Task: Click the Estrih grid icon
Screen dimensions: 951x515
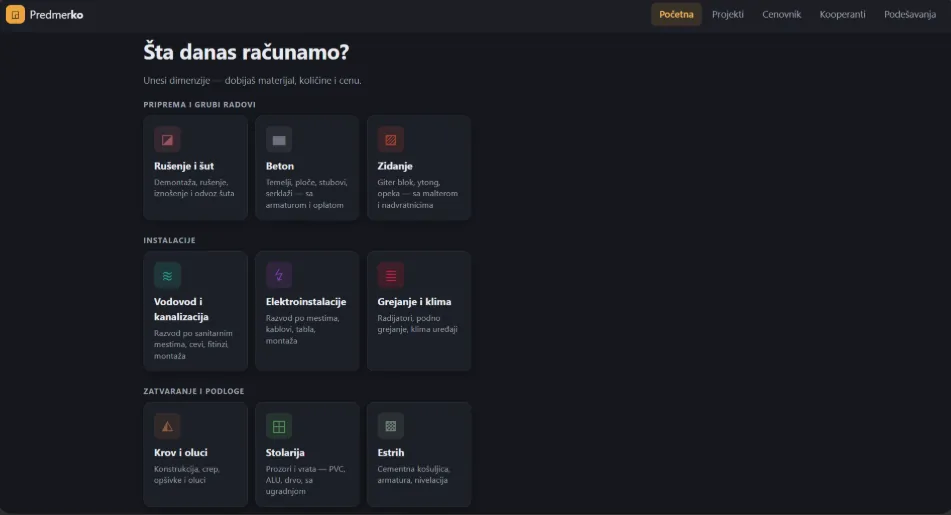Action: [x=391, y=426]
